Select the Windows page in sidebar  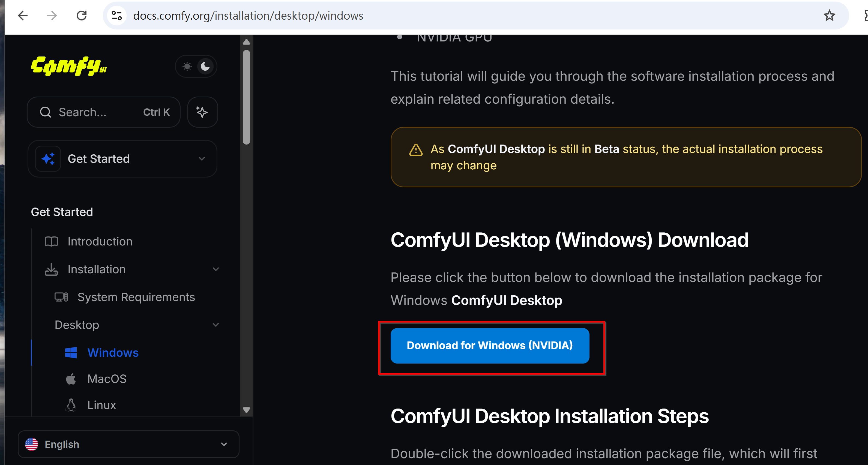pyautogui.click(x=113, y=352)
